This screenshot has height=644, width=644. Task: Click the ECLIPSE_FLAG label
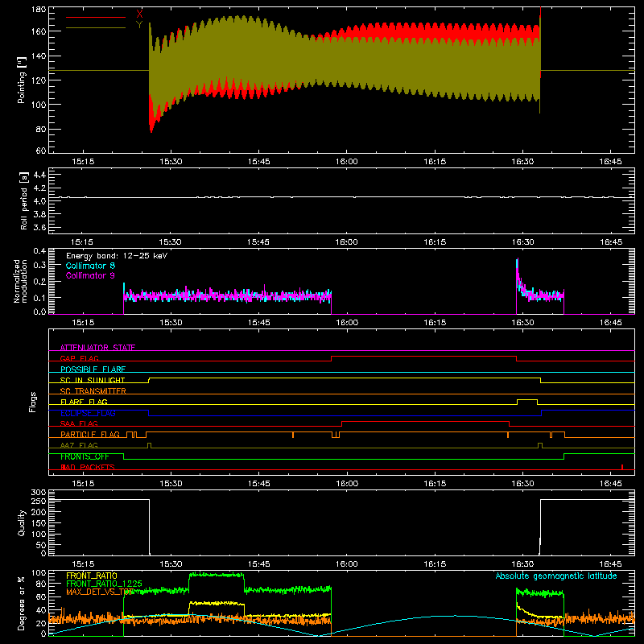[88, 413]
